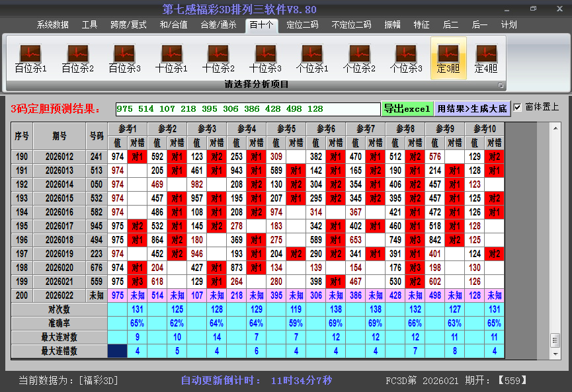Select the 百位杀1 analysis icon
This screenshot has width=572, height=392.
pos(30,58)
